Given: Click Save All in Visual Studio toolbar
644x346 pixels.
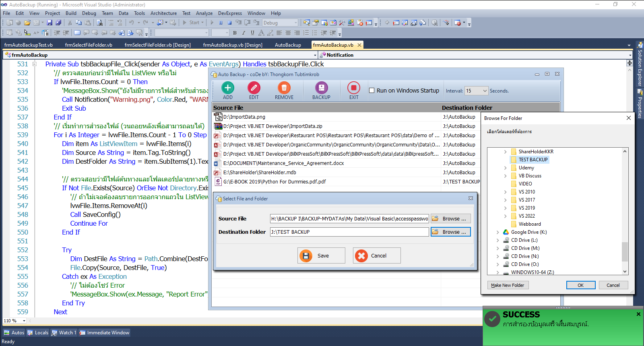Looking at the screenshot, I should 58,23.
